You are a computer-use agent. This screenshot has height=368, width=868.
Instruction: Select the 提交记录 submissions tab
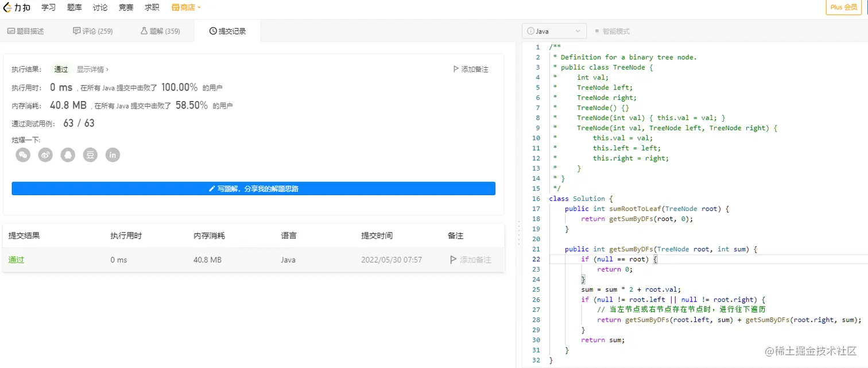tap(227, 31)
